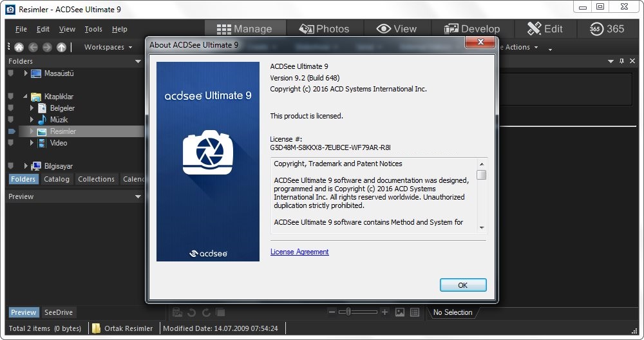This screenshot has width=644, height=340.
Task: Switch to Edit mode tab
Action: click(x=545, y=29)
